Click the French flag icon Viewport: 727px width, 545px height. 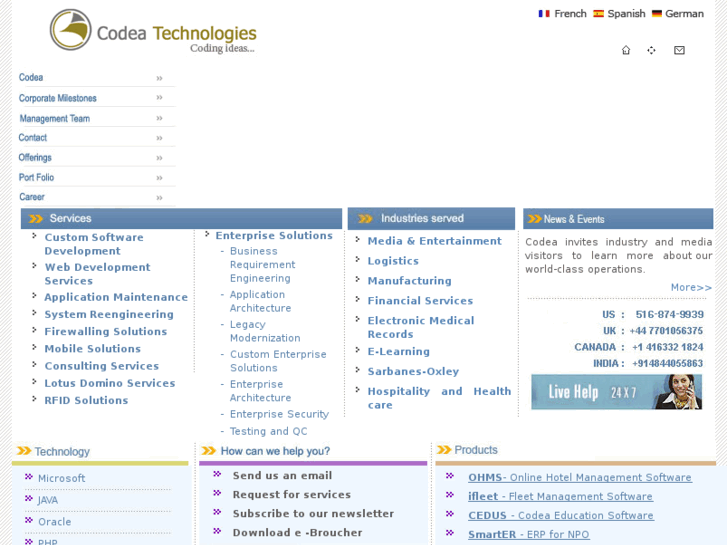coord(544,13)
